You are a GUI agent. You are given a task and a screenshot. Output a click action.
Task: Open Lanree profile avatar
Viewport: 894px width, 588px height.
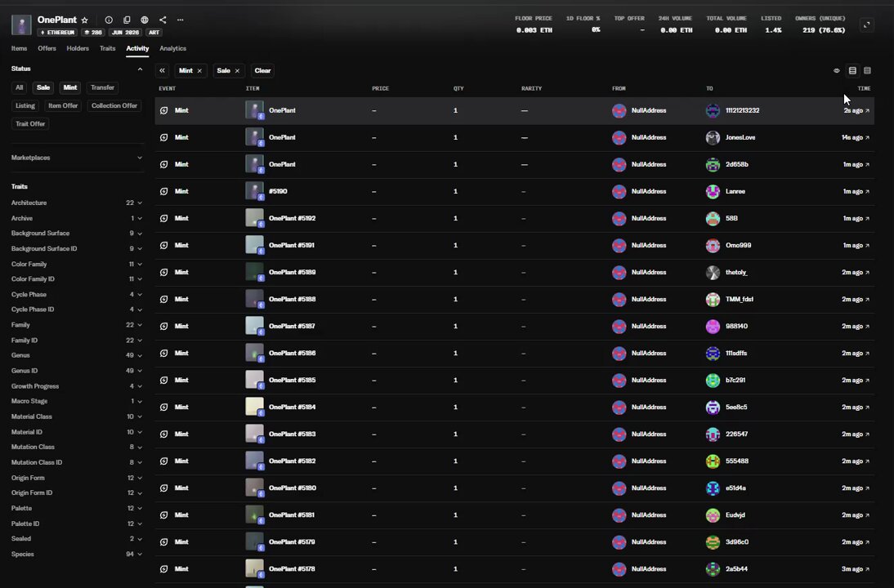pyautogui.click(x=713, y=191)
